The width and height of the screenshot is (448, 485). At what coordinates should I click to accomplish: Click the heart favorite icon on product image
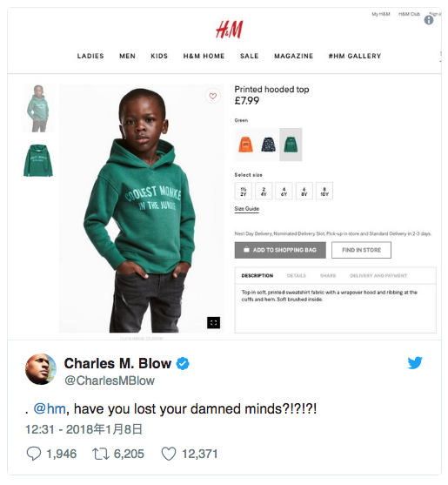(x=212, y=96)
